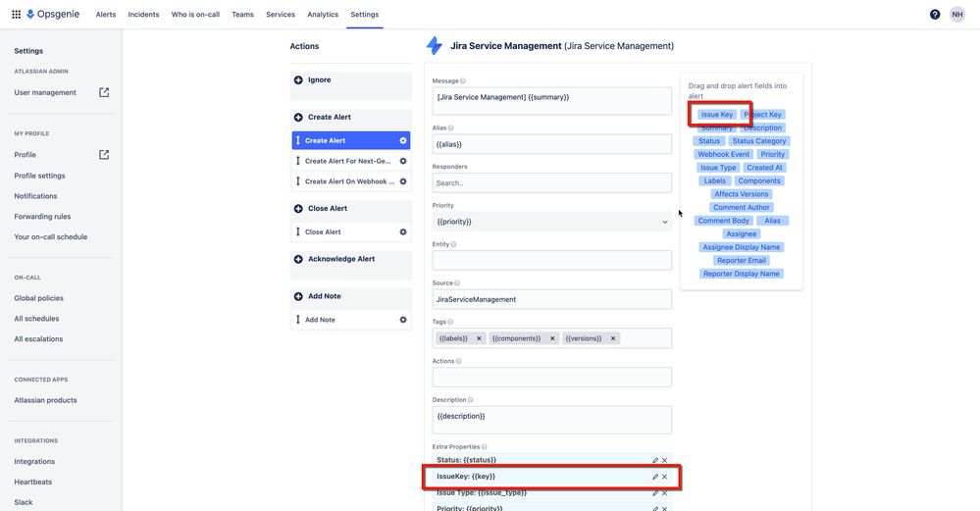Image resolution: width=980 pixels, height=511 pixels.
Task: Delete the IssueKey extra property
Action: 664,477
